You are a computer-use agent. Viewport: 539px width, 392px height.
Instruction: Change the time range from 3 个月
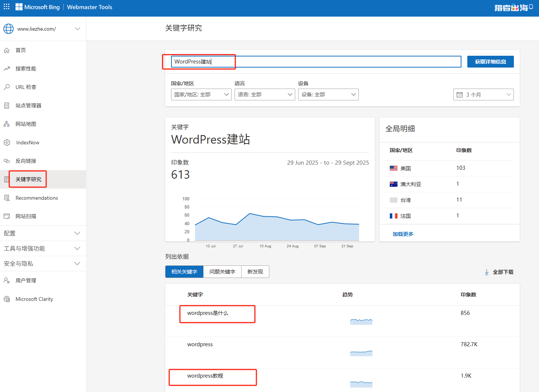pos(483,94)
